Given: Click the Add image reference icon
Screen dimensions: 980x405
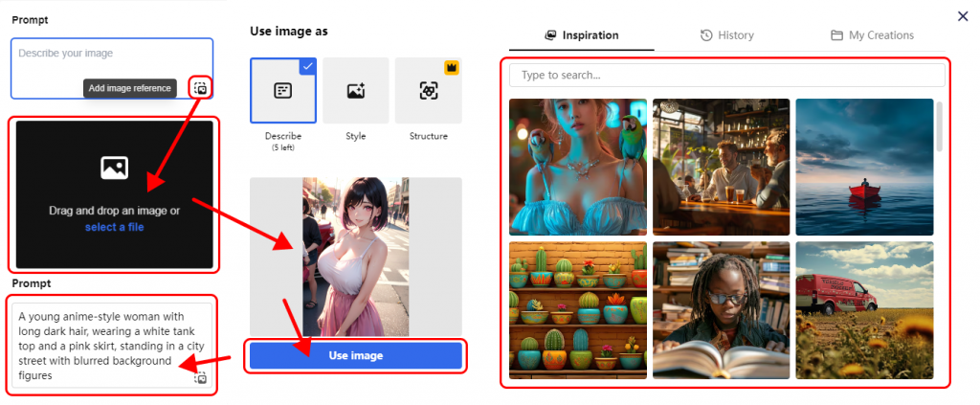Looking at the screenshot, I should [200, 88].
